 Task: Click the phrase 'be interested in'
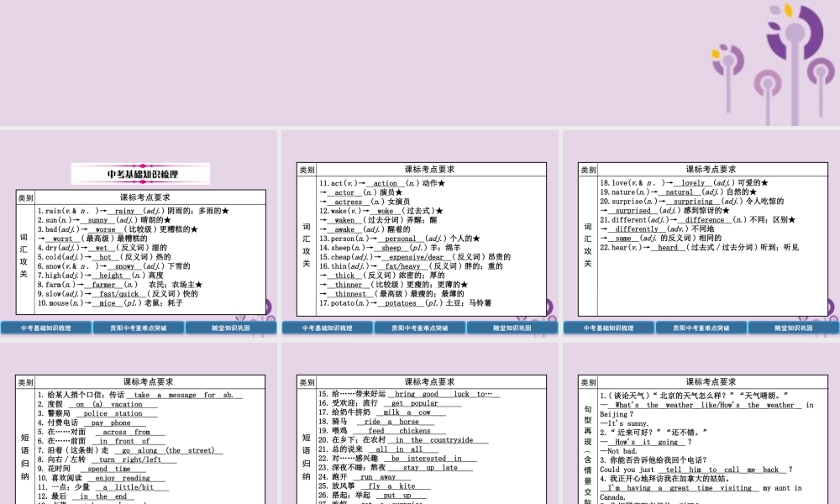427,459
